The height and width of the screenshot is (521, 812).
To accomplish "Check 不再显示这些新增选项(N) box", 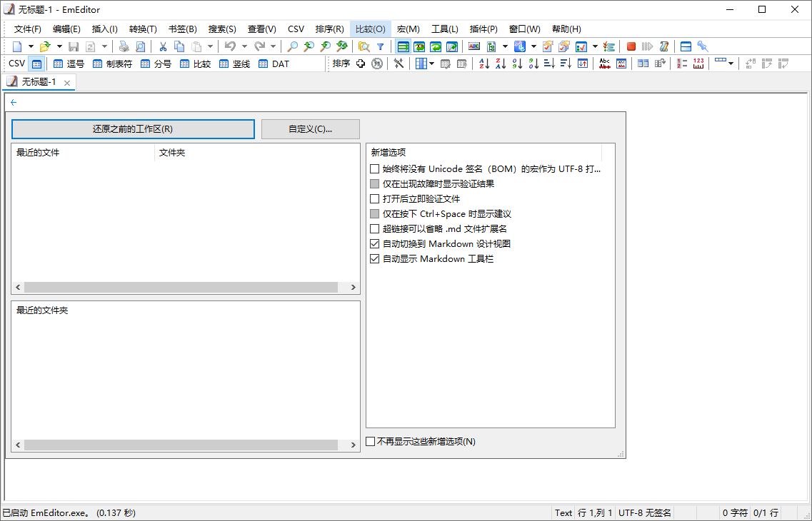I will point(371,442).
